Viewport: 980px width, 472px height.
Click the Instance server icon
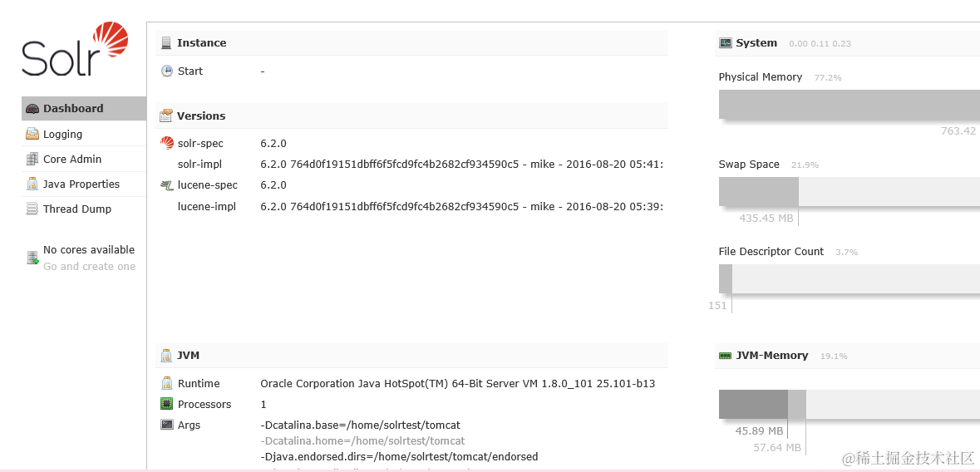pos(166,43)
